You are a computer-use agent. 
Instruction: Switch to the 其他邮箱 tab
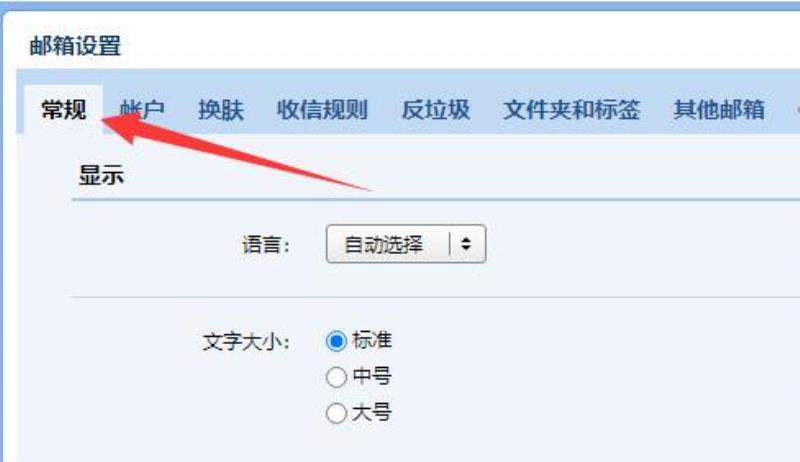tap(719, 110)
